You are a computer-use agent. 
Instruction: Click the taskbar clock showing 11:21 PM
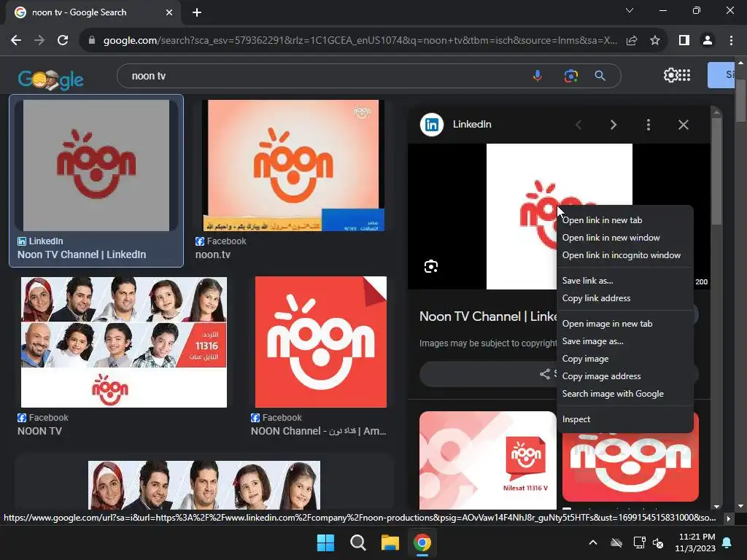(x=695, y=542)
